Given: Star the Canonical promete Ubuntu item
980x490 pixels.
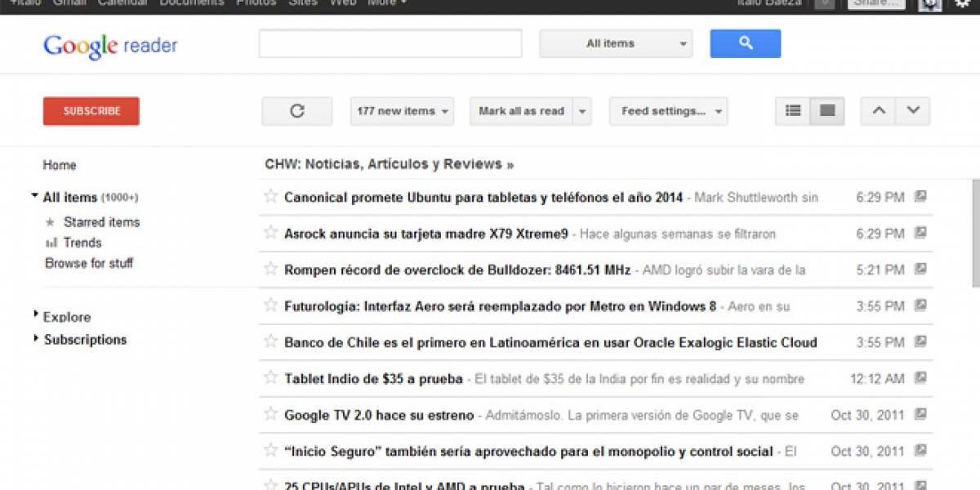Looking at the screenshot, I should (x=270, y=196).
